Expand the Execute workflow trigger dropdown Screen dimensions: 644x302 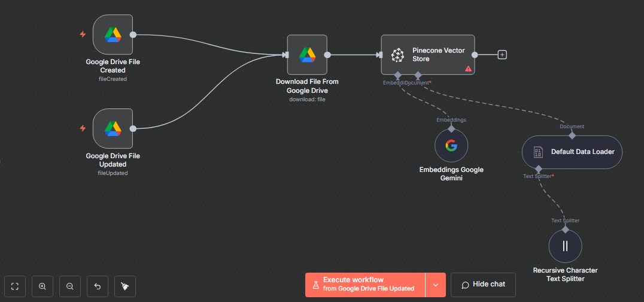(435, 285)
